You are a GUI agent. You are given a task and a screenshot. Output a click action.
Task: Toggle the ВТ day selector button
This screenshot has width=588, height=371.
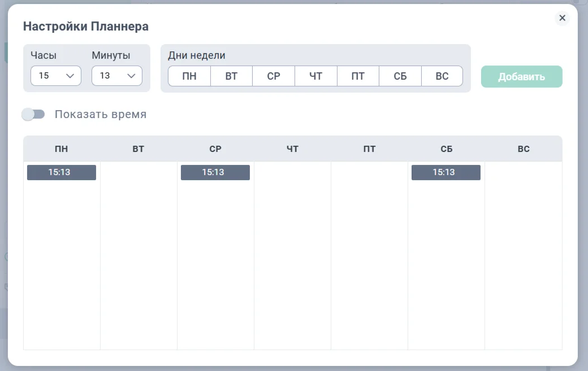coord(231,76)
